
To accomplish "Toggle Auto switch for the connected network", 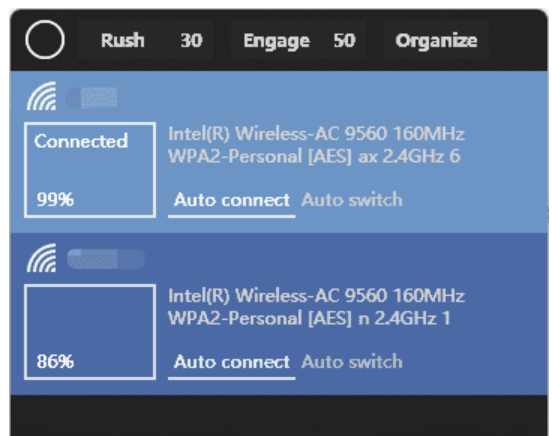I will click(x=352, y=200).
